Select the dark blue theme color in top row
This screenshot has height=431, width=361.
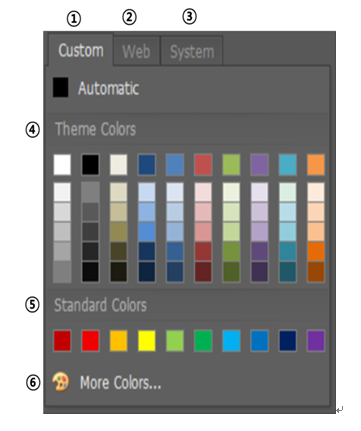click(x=147, y=164)
